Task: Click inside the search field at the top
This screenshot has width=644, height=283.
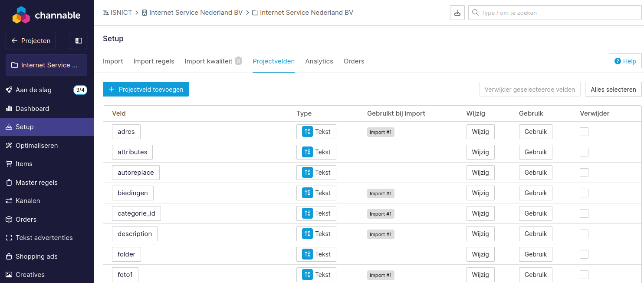Action: [x=542, y=12]
